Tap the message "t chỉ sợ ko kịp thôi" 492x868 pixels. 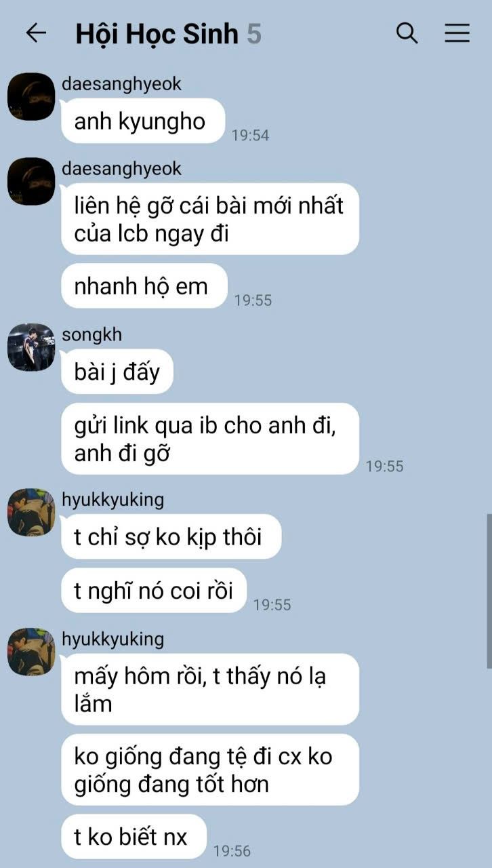click(171, 536)
